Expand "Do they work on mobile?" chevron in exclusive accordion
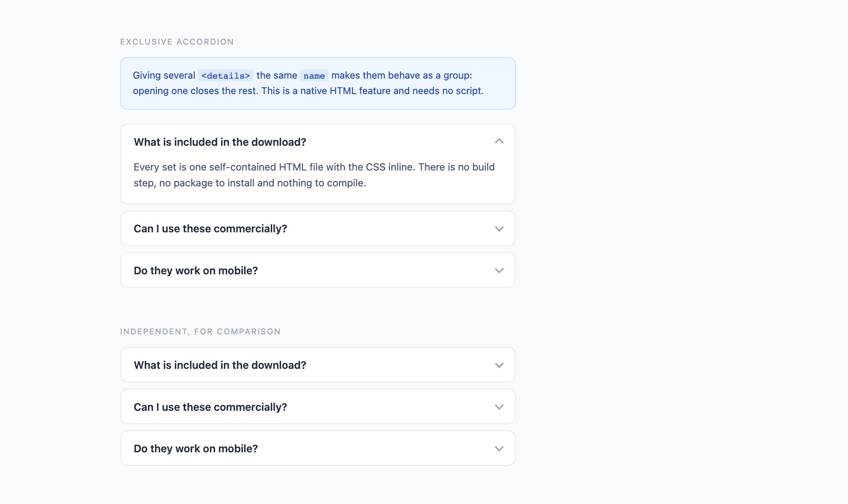 [499, 270]
